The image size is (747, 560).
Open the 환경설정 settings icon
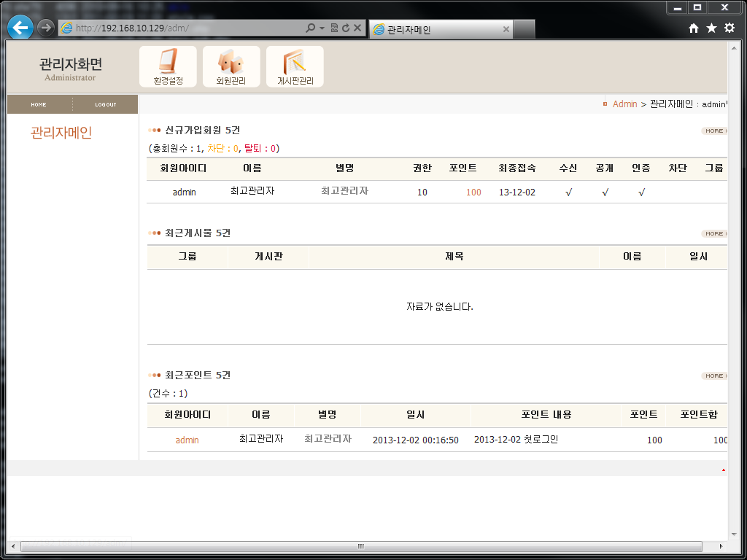pyautogui.click(x=168, y=66)
